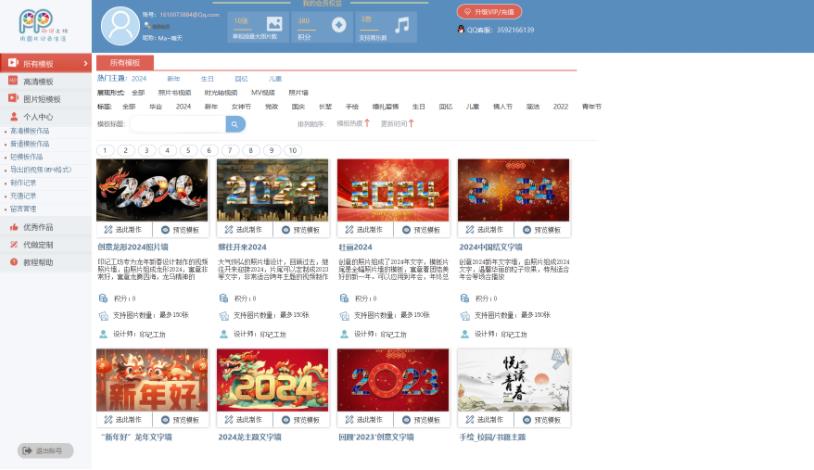Image resolution: width=814 pixels, height=470 pixels.
Task: Click 选此制作 under 手绘 校园/书籍主题
Action: pyautogui.click(x=485, y=420)
